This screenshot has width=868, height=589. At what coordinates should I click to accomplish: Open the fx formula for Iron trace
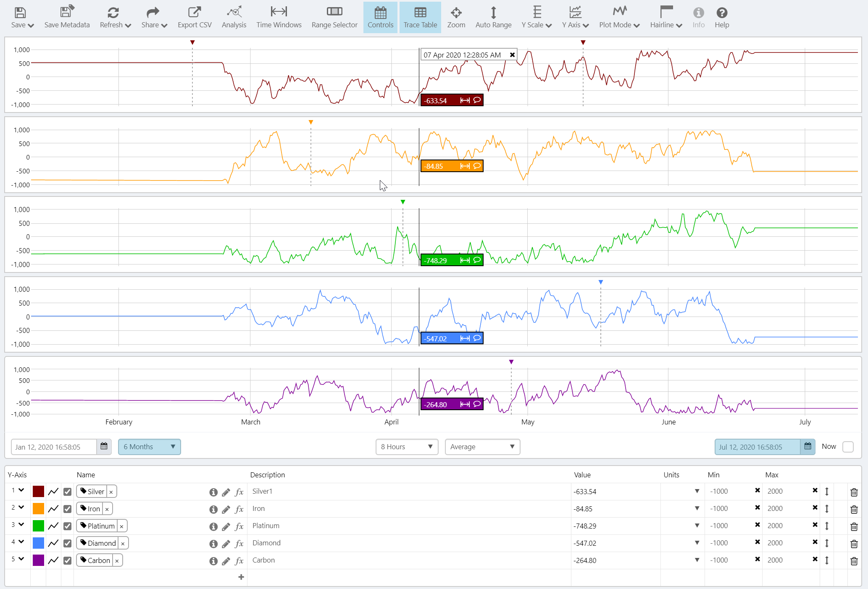click(239, 509)
